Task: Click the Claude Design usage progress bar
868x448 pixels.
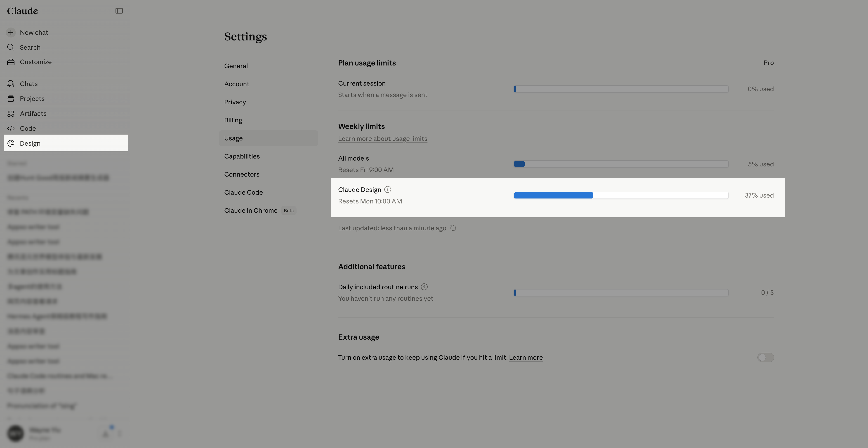Action: (621, 195)
